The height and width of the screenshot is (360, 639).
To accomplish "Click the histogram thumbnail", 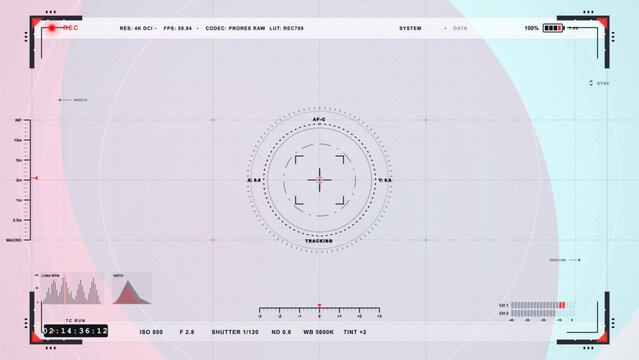I will pyautogui.click(x=132, y=288).
